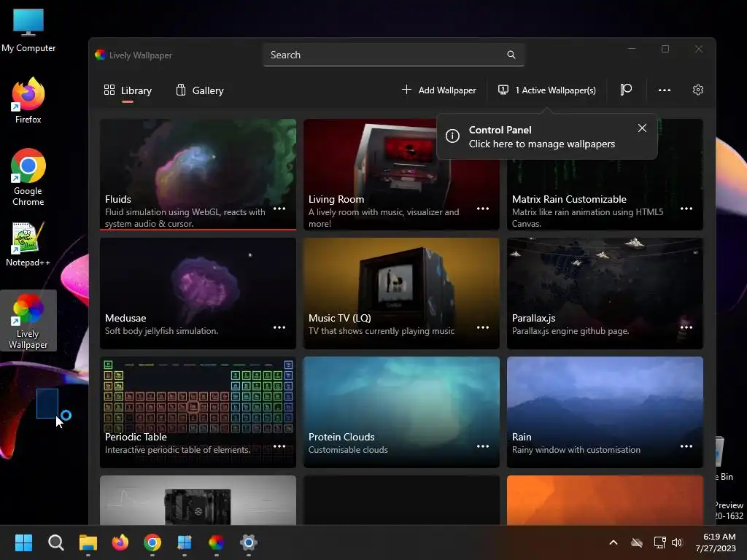747x560 pixels.
Task: Minimize the Lively Wallpaper window
Action: [632, 49]
